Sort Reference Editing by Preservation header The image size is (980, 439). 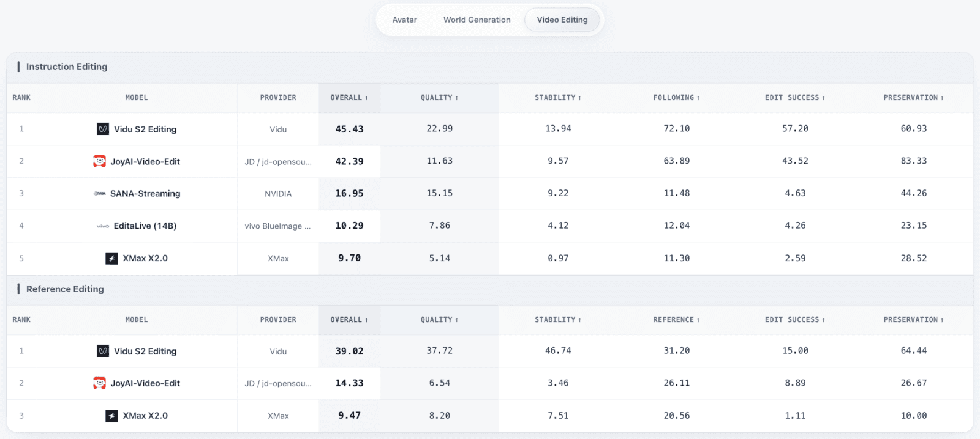point(913,319)
